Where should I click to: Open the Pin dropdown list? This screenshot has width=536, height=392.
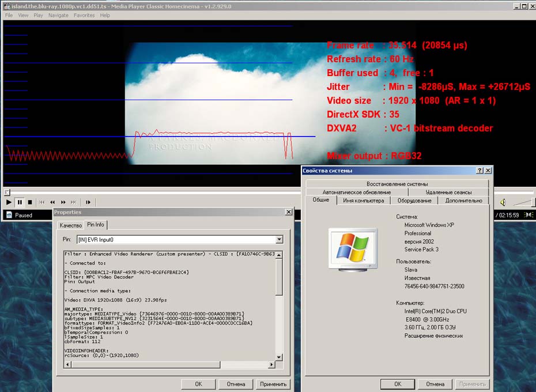click(x=279, y=239)
